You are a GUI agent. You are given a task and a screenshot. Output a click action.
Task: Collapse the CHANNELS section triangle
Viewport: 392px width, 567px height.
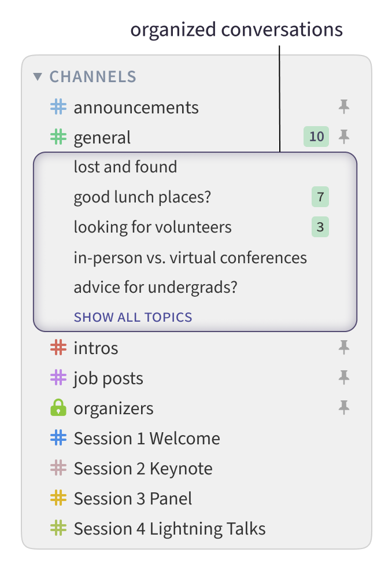tap(38, 76)
